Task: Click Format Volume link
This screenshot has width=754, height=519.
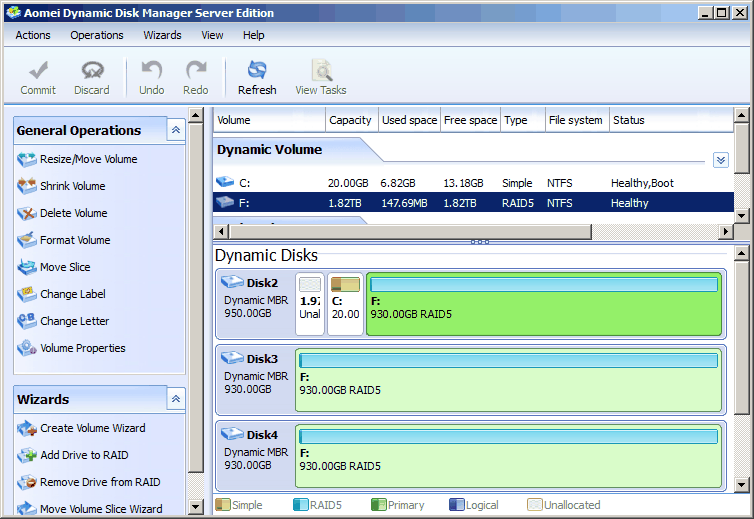Action: coord(75,240)
